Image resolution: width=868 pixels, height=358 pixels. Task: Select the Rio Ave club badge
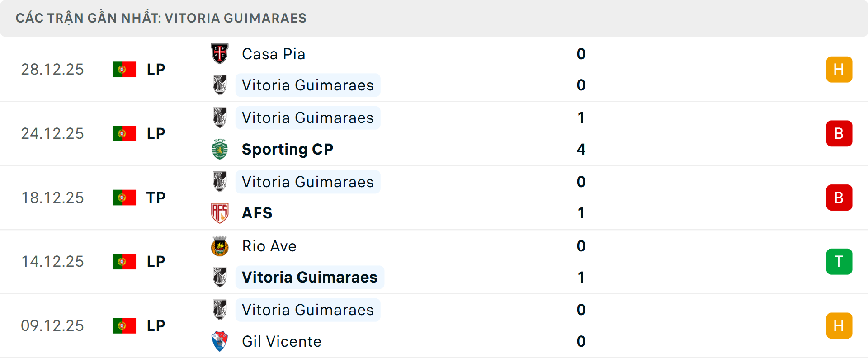(220, 246)
